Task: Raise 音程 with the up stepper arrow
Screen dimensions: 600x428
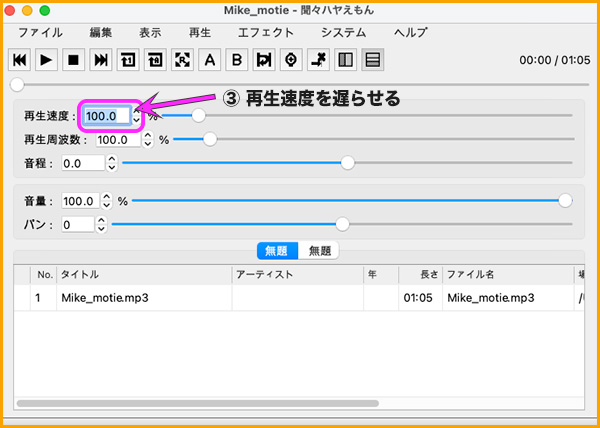Action: [111, 159]
